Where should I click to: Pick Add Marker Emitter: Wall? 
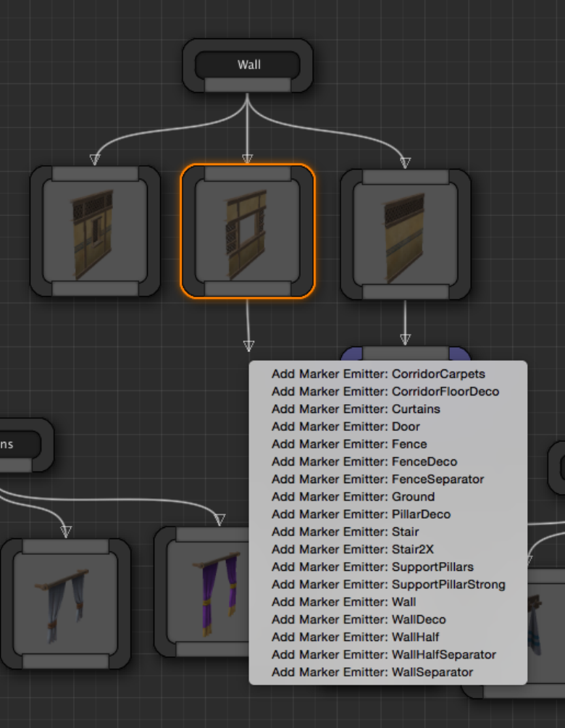click(388, 602)
